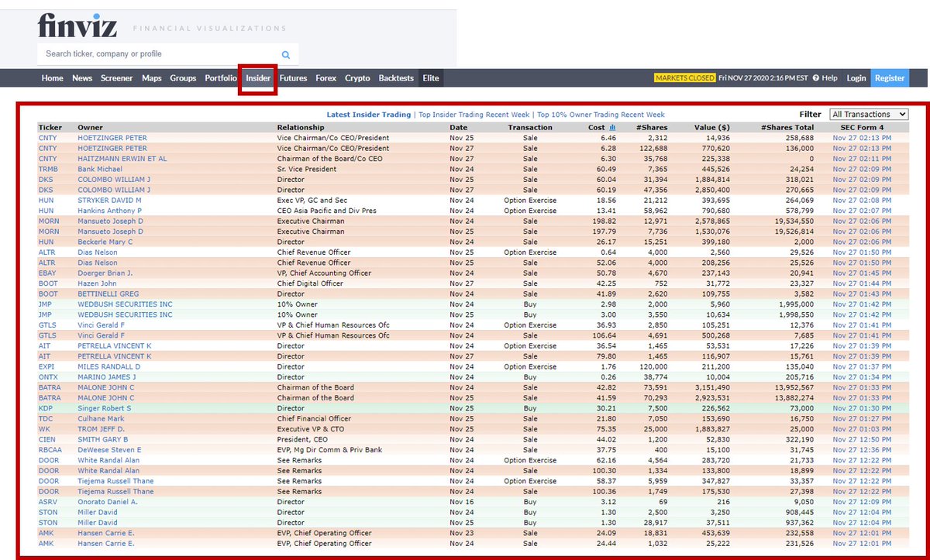The image size is (930, 560).
Task: Open owner Doerger Brian J.
Action: (105, 273)
